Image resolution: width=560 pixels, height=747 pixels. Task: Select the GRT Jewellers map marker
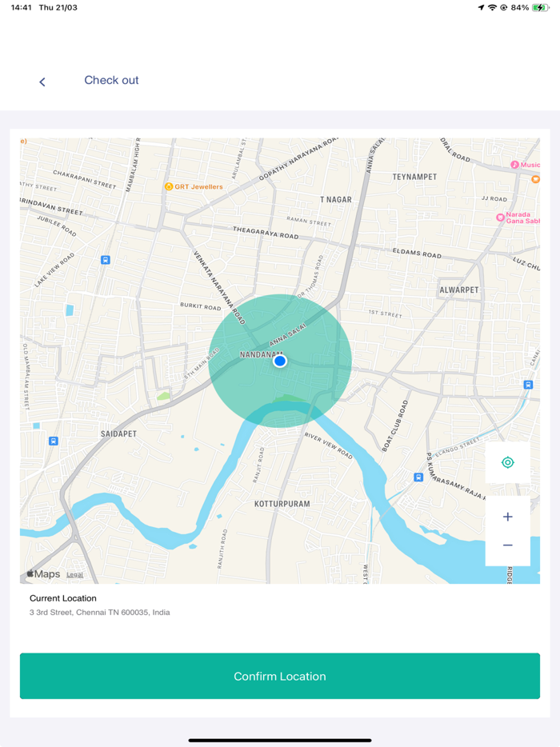click(169, 186)
